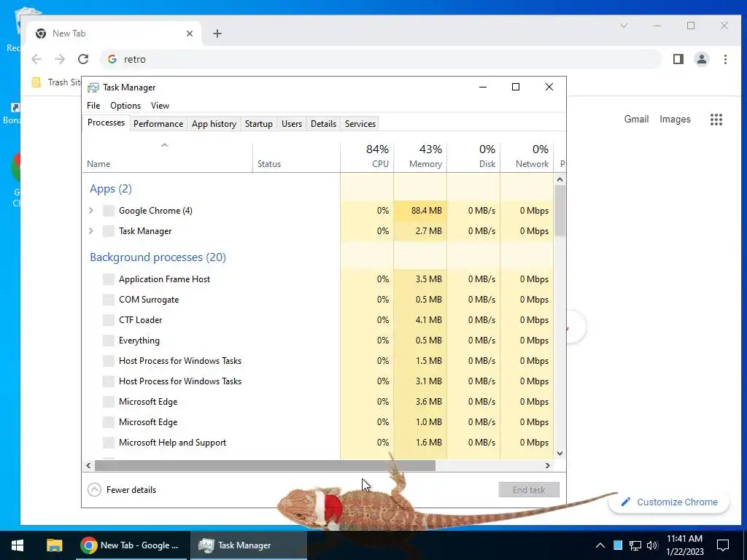The image size is (747, 560).
Task: Sort by the Network column header
Action: click(x=527, y=157)
